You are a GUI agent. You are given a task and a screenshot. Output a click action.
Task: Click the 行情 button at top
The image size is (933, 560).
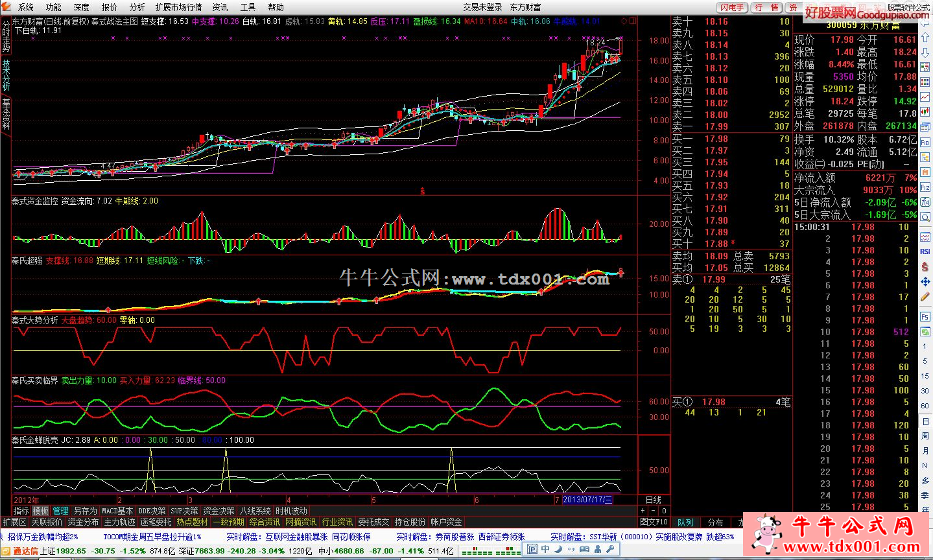768,7
